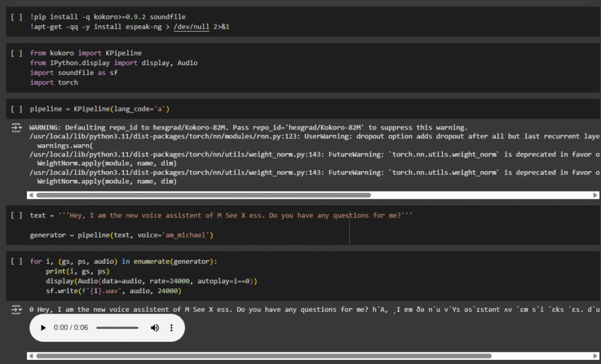Play the generated audio clip
The width and height of the screenshot is (601, 364).
click(x=43, y=328)
